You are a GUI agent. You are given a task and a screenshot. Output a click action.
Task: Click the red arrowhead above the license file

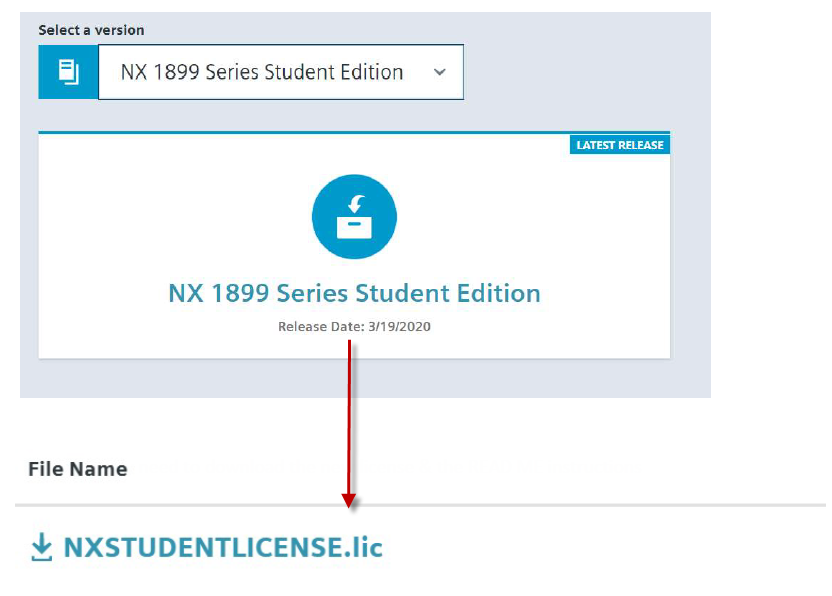point(349,499)
